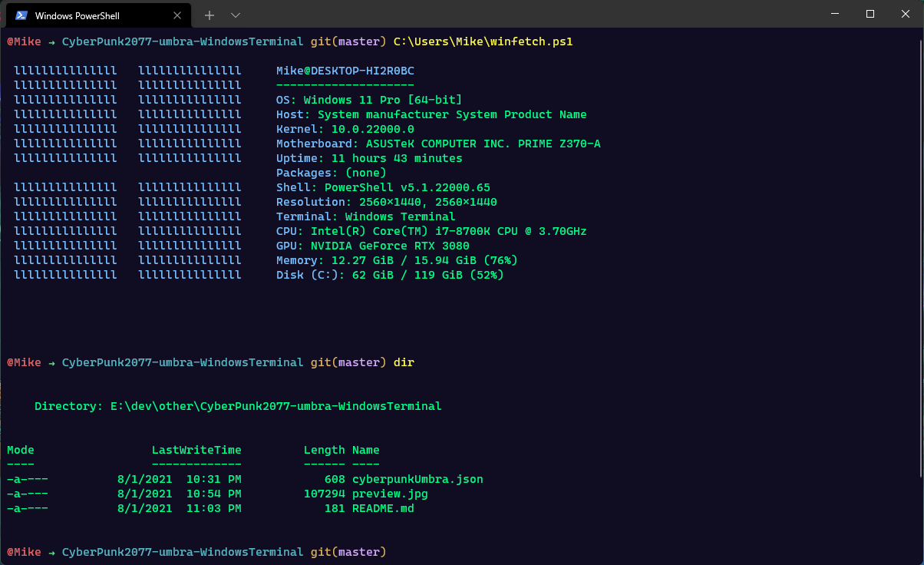Click the last empty prompt's git(master) text
924x565 pixels.
tap(348, 552)
